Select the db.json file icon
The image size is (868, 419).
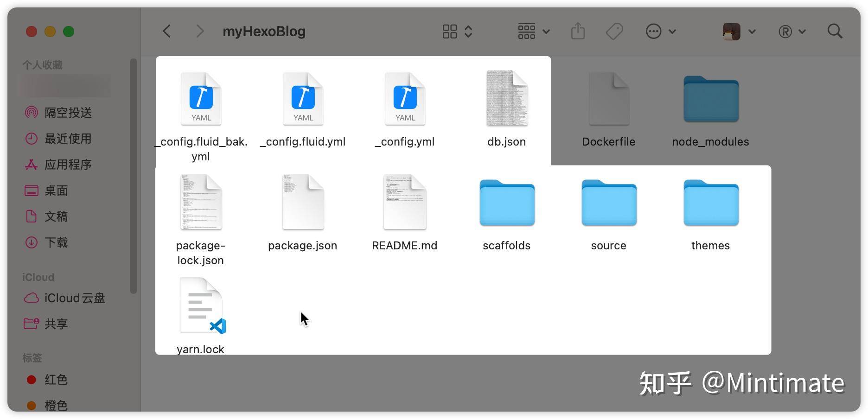(x=507, y=98)
